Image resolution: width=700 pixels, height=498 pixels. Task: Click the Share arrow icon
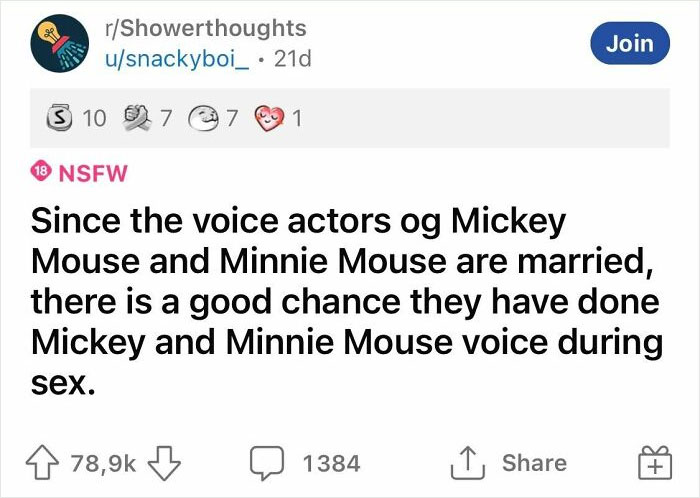tap(467, 463)
